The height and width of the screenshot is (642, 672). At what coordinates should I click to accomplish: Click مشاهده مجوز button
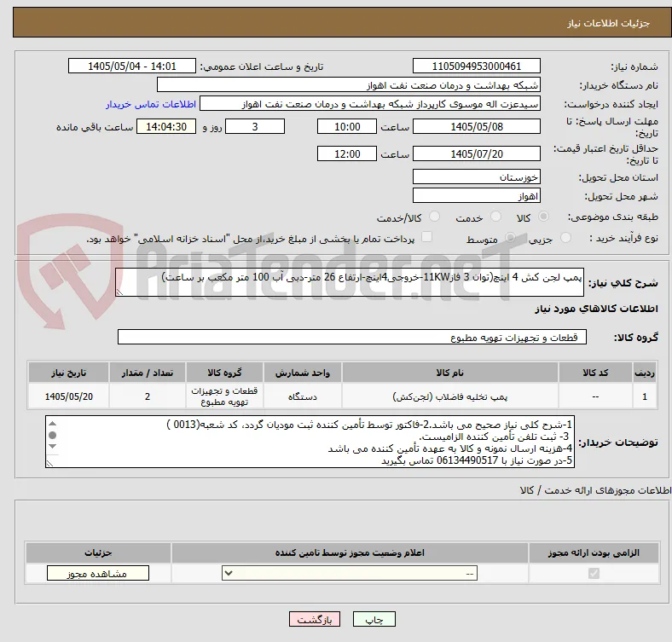[98, 574]
